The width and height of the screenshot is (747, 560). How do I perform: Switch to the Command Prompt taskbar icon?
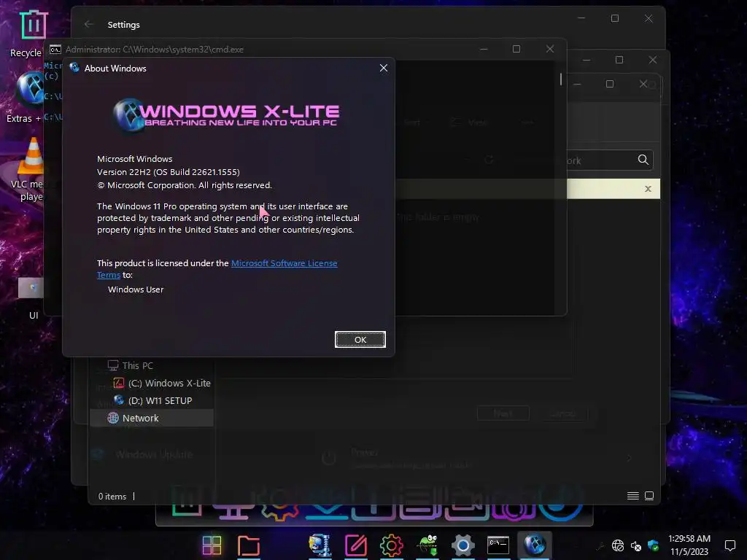click(x=498, y=545)
